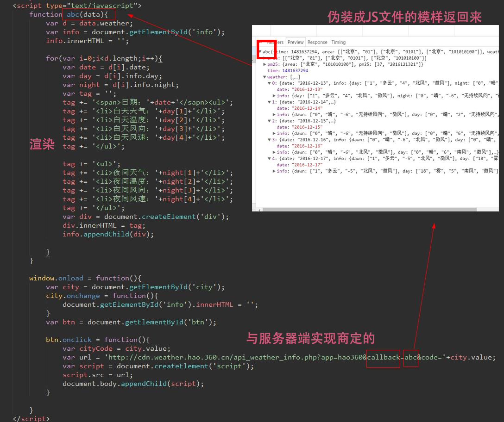Click the tag line containing '白天温度'
Screen dimensions: 504x422
pyautogui.click(x=144, y=120)
